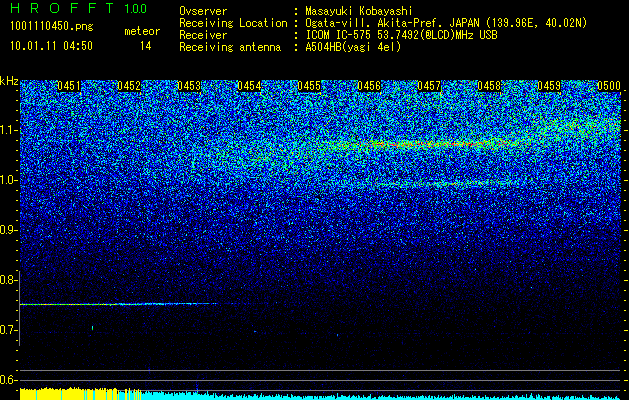The image size is (629, 400).
Task: Click the 0.9 frequency axis label
Action: click(9, 230)
